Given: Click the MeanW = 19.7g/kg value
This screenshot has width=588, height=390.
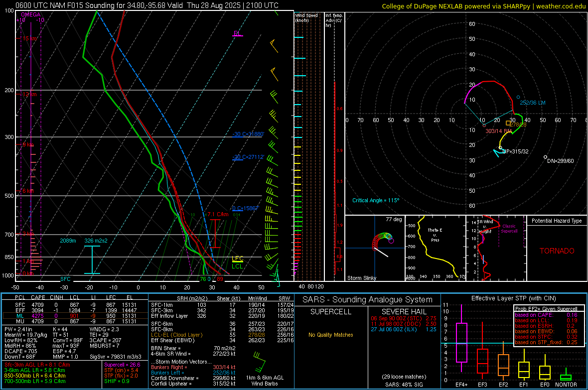Looking at the screenshot, I should click(26, 335).
